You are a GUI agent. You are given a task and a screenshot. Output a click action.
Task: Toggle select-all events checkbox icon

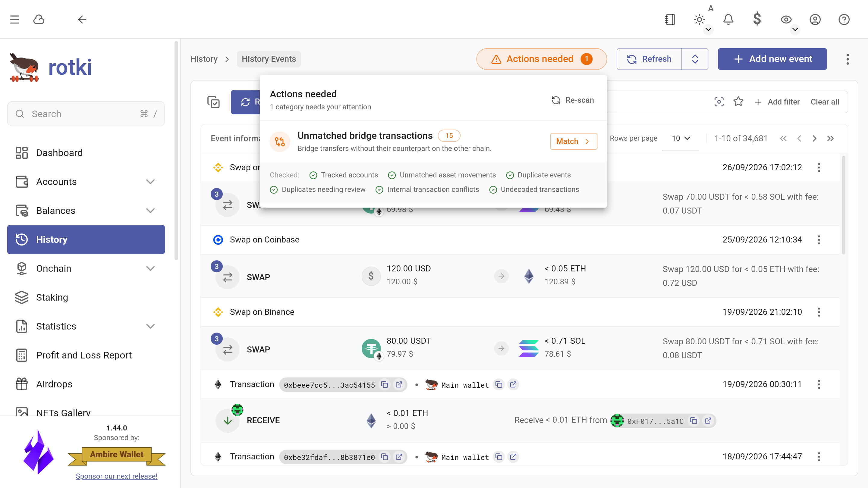(x=213, y=102)
